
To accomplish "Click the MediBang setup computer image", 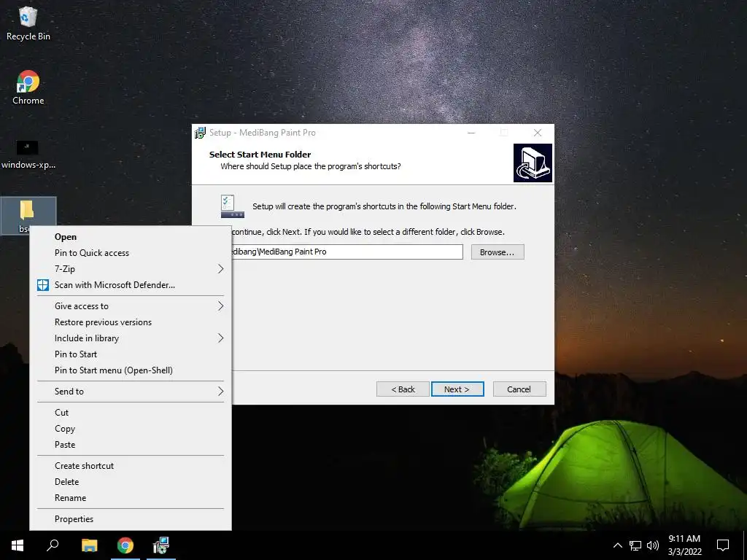I will click(533, 163).
